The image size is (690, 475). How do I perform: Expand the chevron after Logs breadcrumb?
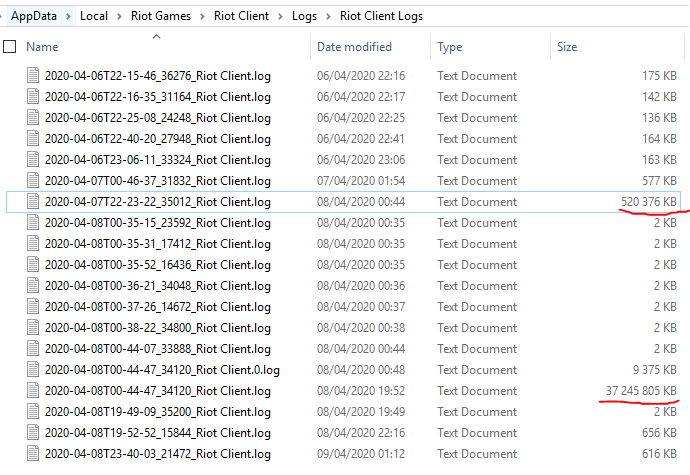pyautogui.click(x=328, y=16)
